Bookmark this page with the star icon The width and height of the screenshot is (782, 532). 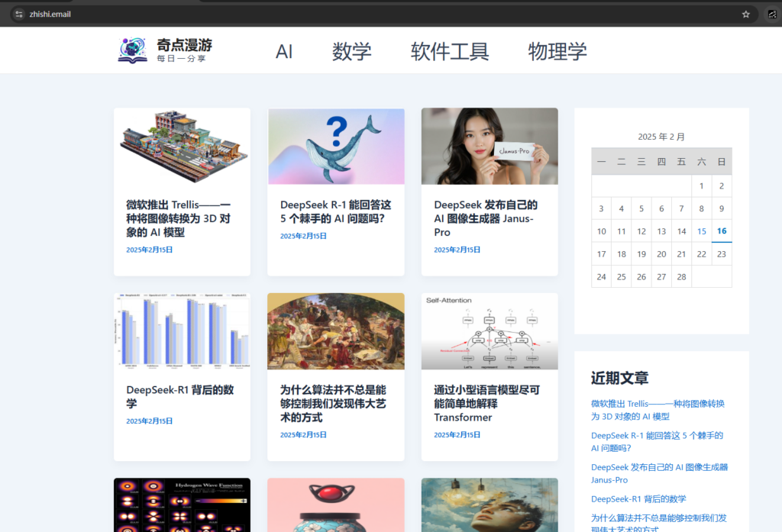click(745, 14)
